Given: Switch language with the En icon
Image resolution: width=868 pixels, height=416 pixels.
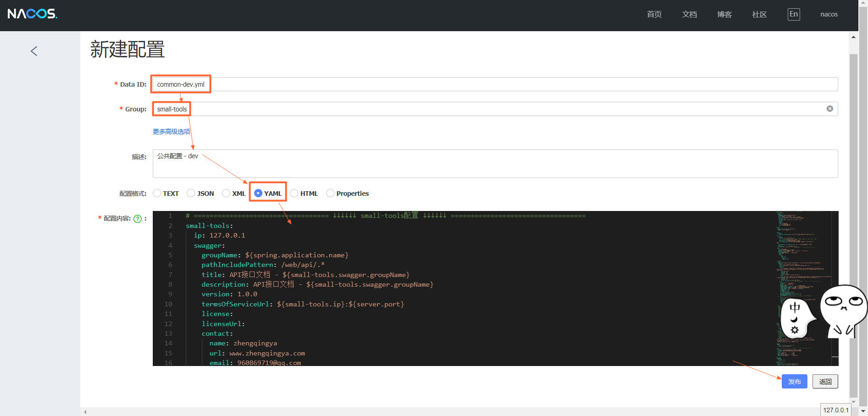Looking at the screenshot, I should [794, 14].
